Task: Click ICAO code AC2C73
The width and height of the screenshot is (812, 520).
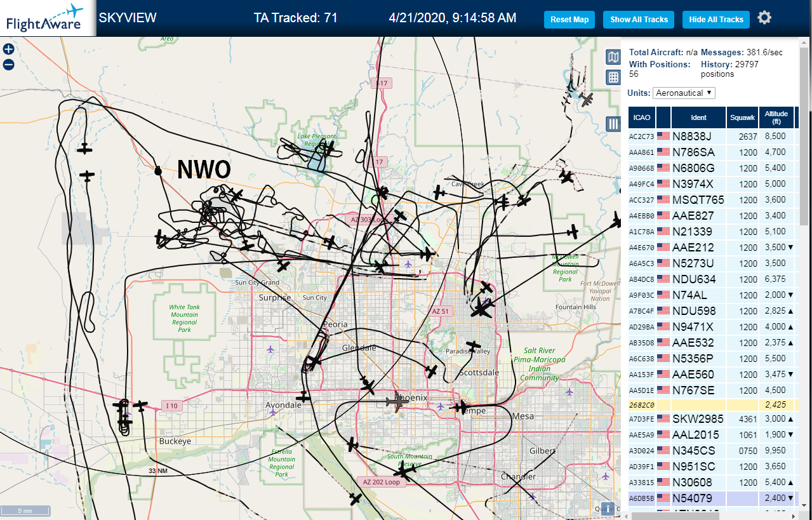Action: 641,137
